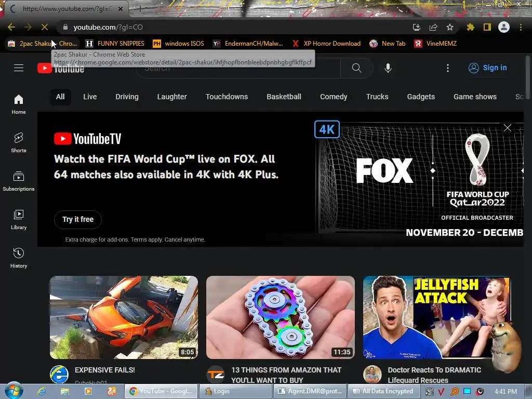Open XP Horror Download bookmark

(x=326, y=44)
